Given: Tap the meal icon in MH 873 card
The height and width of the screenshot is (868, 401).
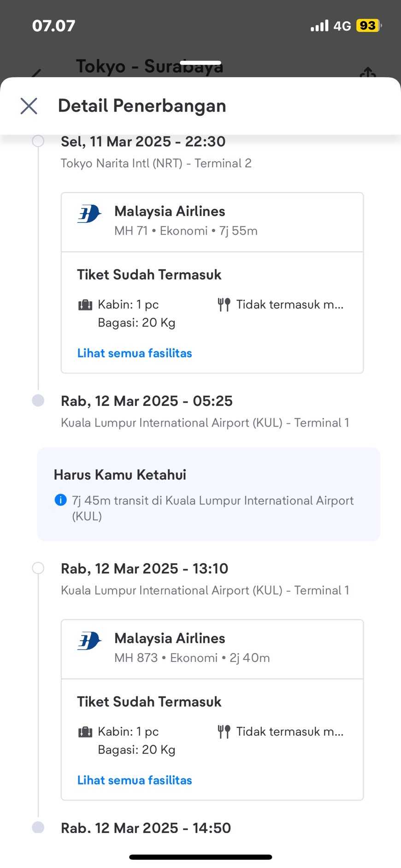Looking at the screenshot, I should 224,732.
